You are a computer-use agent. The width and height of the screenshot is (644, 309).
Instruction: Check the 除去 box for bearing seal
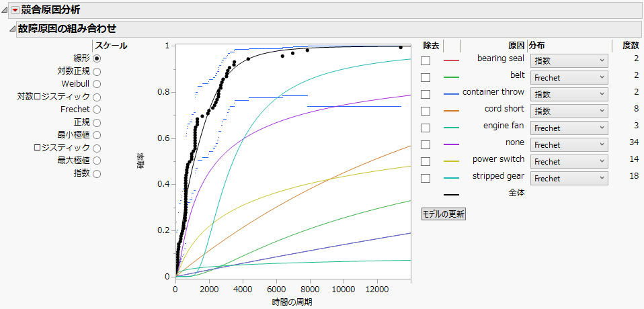coord(426,60)
